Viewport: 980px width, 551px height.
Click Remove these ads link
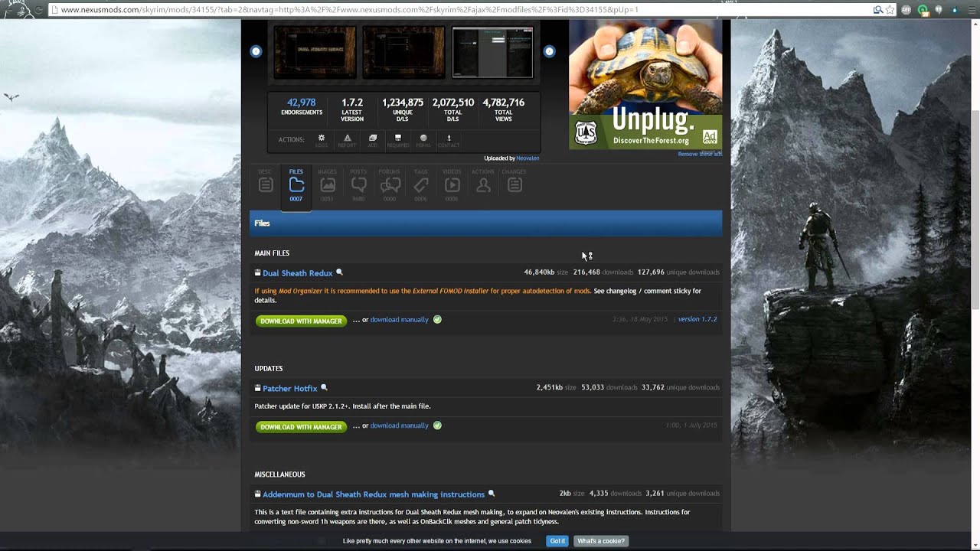tap(700, 154)
